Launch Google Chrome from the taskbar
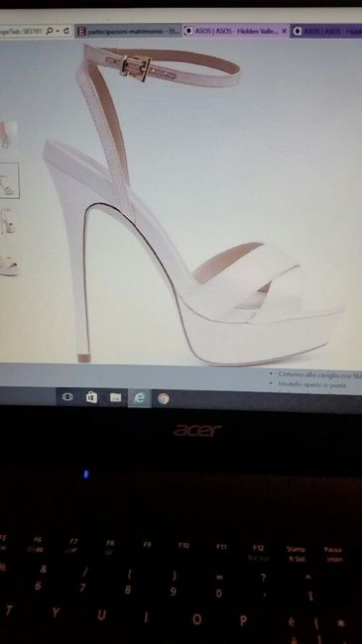362x644 pixels. tap(164, 398)
